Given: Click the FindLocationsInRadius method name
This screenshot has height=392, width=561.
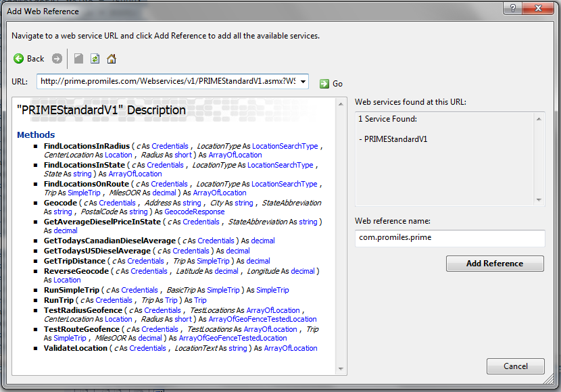Looking at the screenshot, I should 87,146.
